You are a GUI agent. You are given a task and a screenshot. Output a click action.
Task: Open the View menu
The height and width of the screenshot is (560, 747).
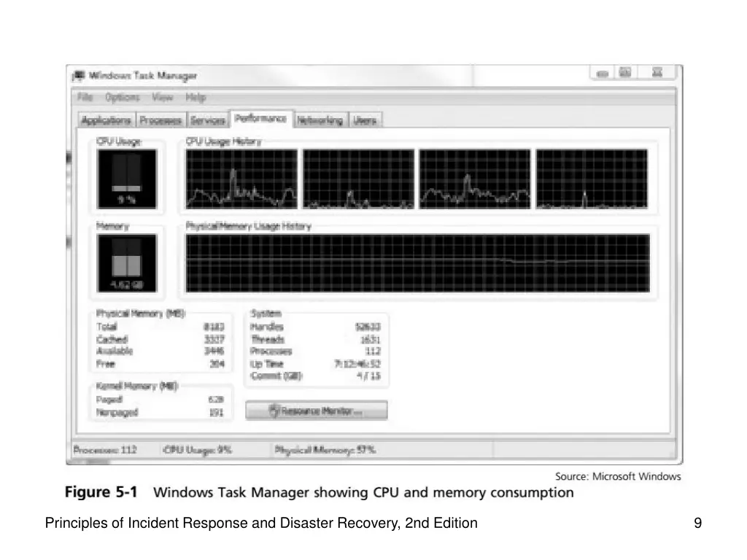coord(163,97)
